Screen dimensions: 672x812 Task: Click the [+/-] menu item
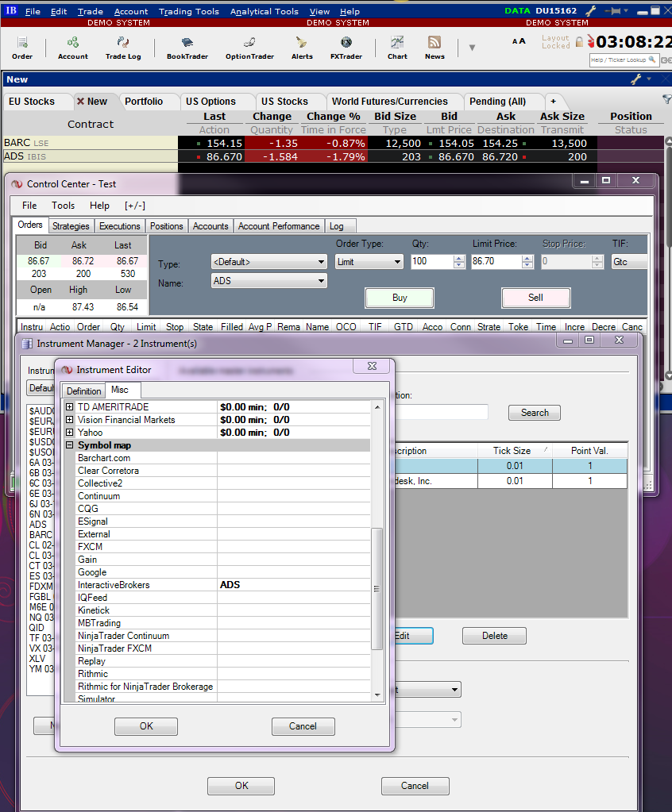[135, 206]
